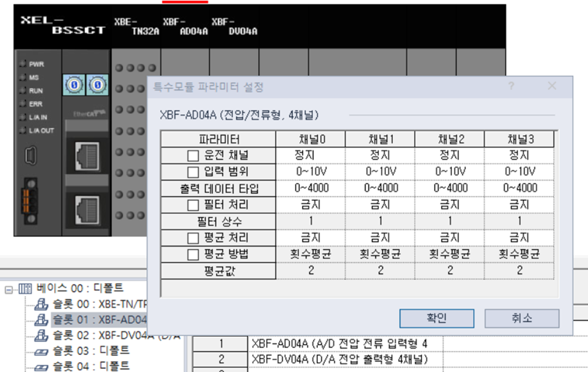Image resolution: width=588 pixels, height=372 pixels.
Task: Confirm with the 확인 button
Action: tap(436, 319)
